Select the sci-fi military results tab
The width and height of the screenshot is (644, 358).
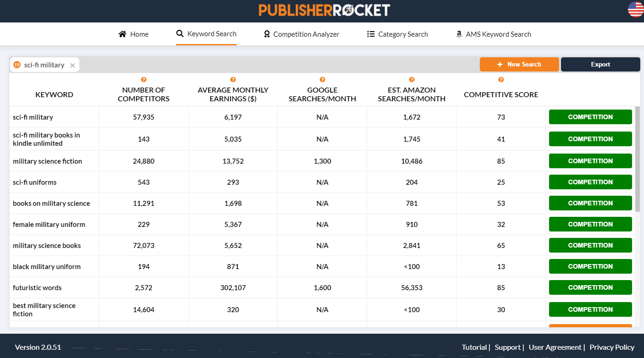click(x=44, y=65)
